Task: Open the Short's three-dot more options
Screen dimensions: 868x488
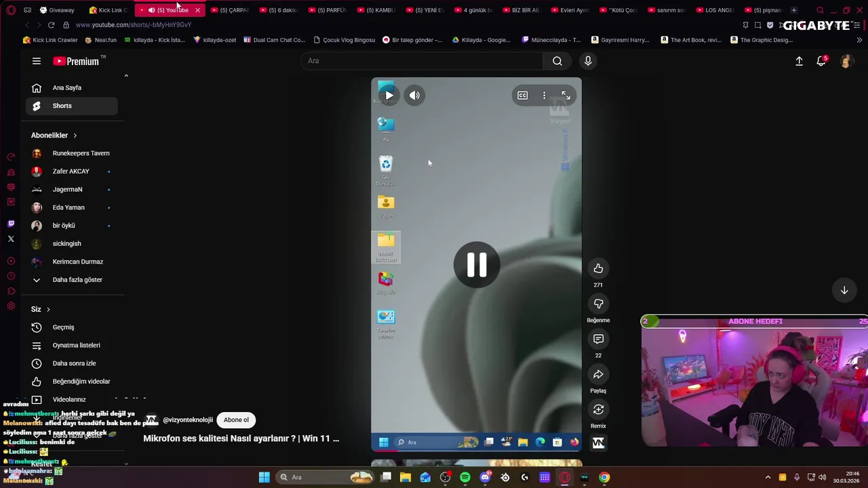Action: point(544,96)
